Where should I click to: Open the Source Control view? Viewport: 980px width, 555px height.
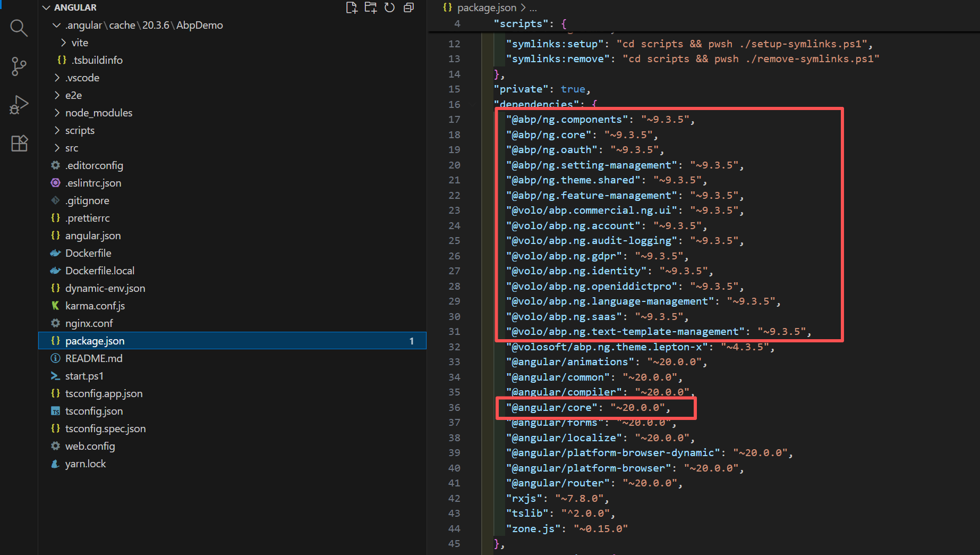tap(19, 66)
